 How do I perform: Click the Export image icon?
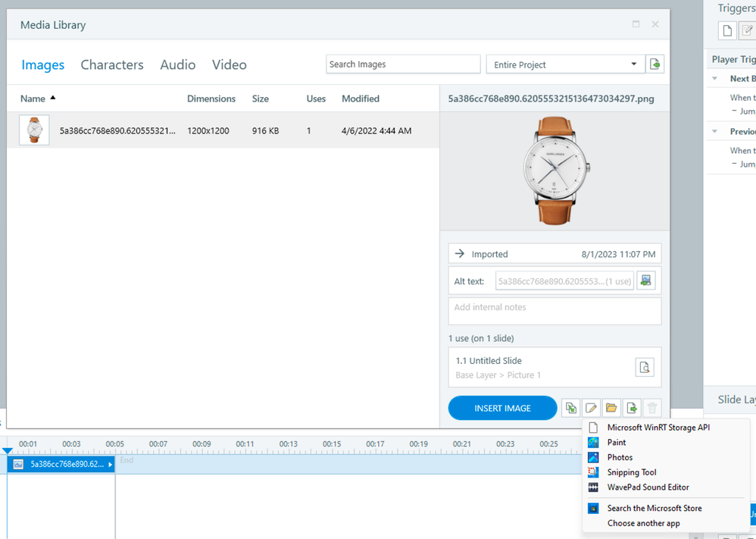click(632, 409)
